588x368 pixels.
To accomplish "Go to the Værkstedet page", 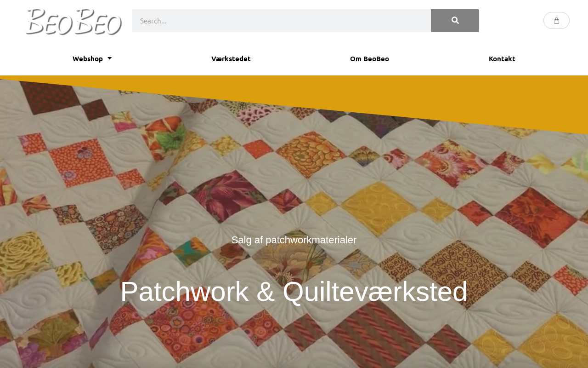I will pos(231,58).
